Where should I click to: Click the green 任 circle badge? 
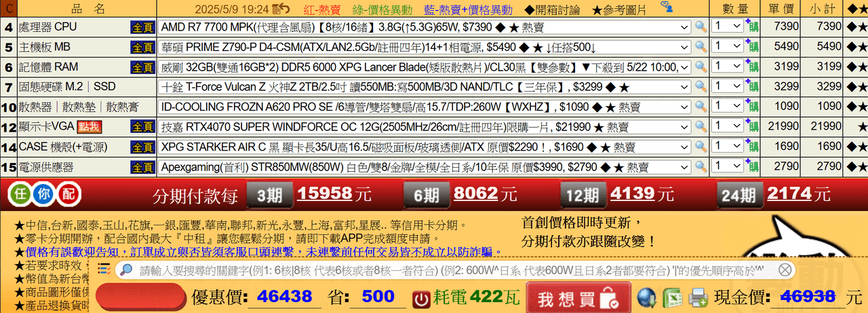click(19, 195)
